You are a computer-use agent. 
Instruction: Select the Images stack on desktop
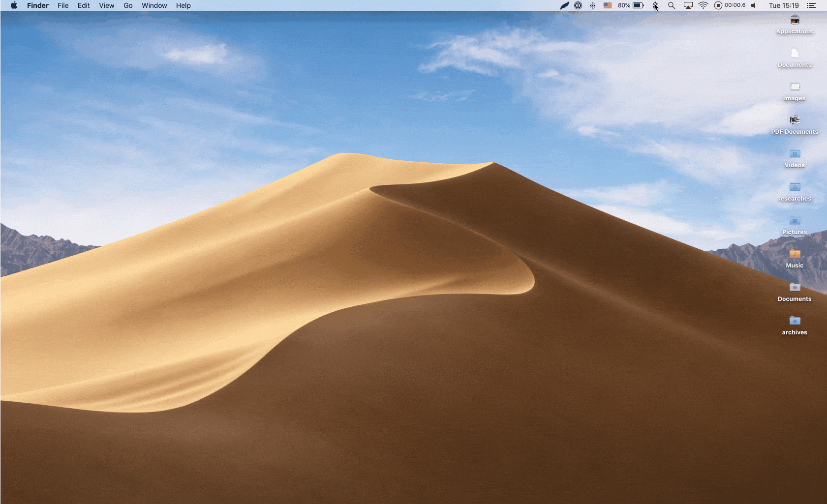(x=795, y=92)
